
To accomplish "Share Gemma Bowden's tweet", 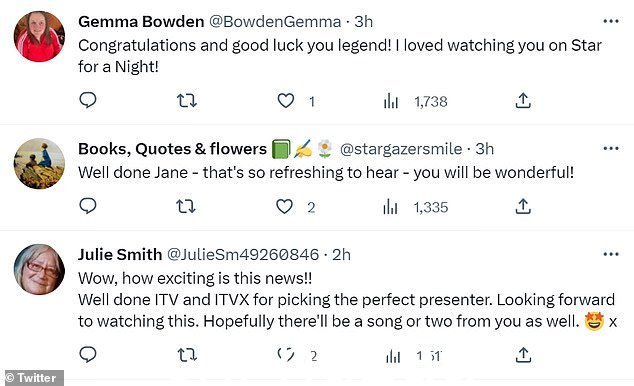I will tap(523, 101).
